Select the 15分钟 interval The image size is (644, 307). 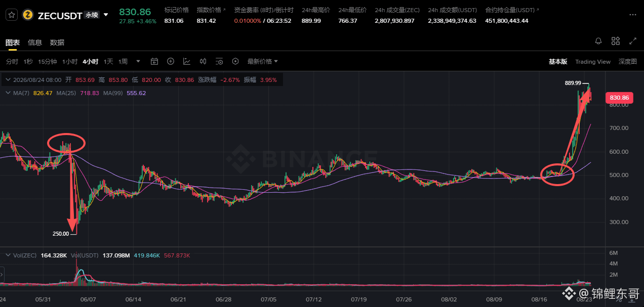coord(48,62)
